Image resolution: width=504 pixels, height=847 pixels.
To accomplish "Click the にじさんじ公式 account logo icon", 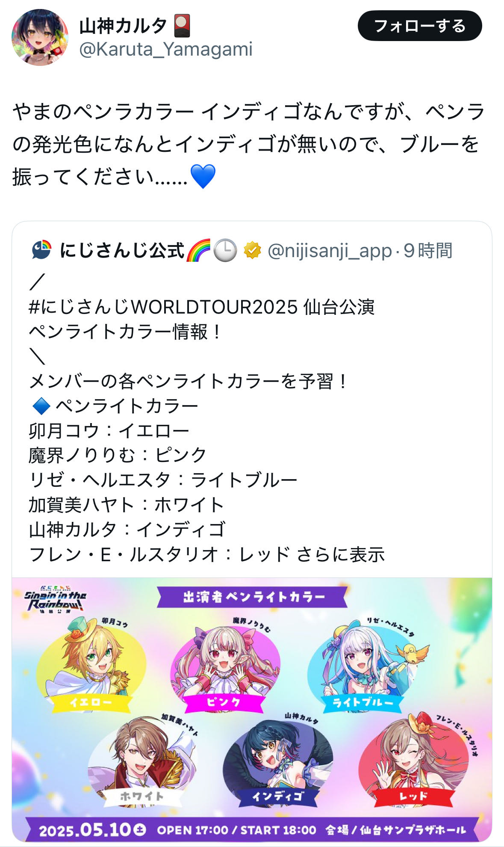I will (x=41, y=250).
